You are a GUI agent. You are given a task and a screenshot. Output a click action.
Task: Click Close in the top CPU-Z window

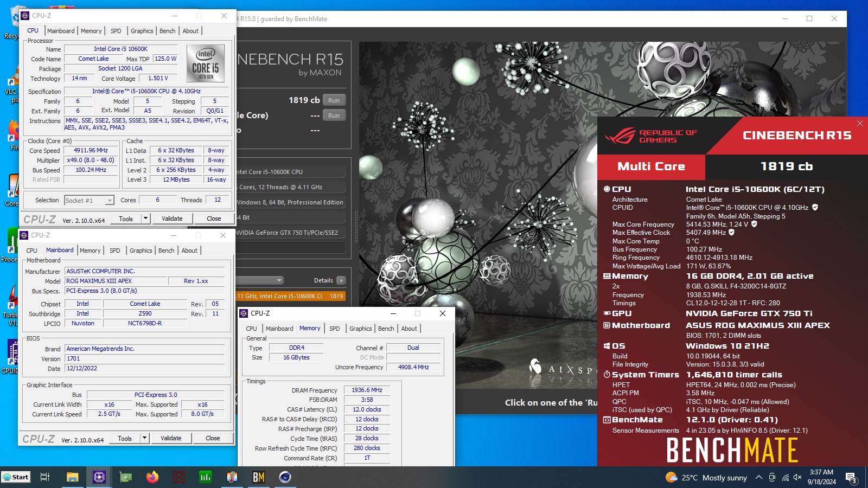(x=214, y=219)
